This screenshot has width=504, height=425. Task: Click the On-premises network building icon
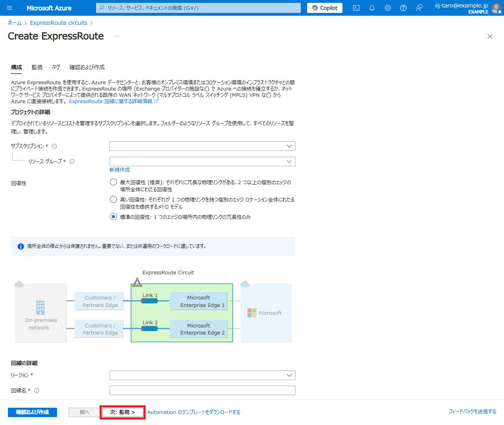click(x=40, y=308)
